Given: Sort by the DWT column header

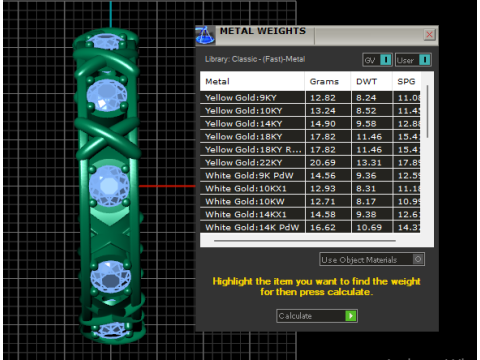Looking at the screenshot, I should [371, 81].
